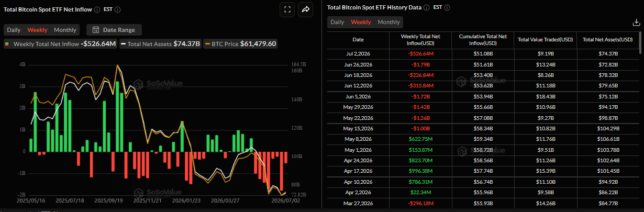Select the May 22,2026 row date
Viewport: 644px width, 212px height.
pos(358,118)
